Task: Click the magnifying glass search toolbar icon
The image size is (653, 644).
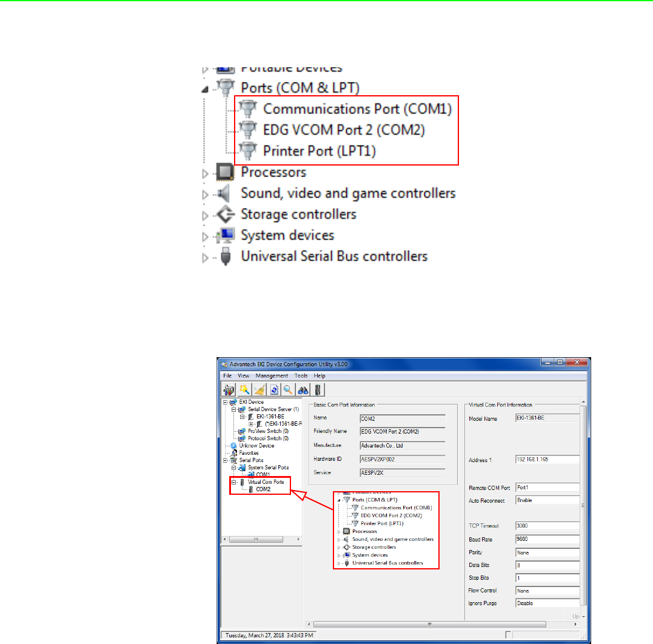Action: (x=288, y=390)
